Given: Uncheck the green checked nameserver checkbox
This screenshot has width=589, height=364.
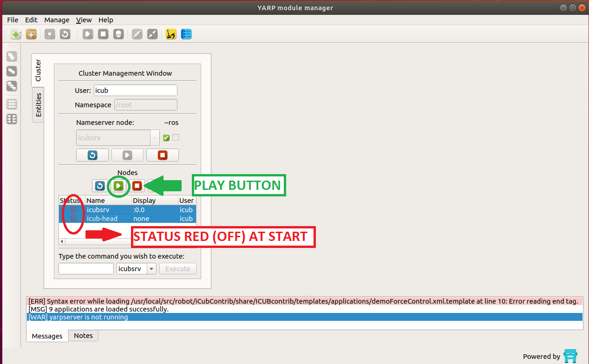Looking at the screenshot, I should pos(166,138).
